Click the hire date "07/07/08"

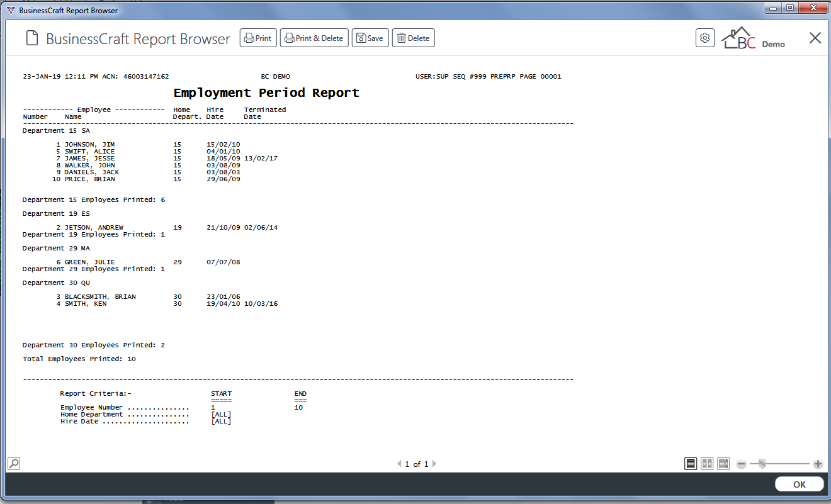223,262
